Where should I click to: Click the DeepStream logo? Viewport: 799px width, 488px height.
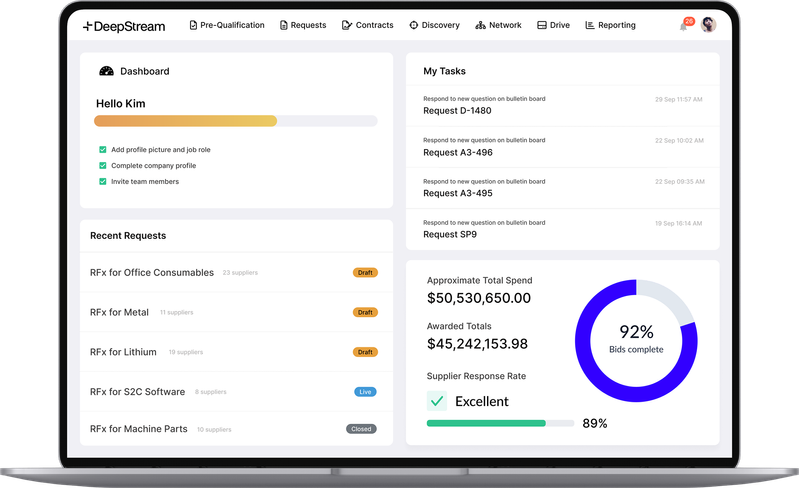point(124,26)
